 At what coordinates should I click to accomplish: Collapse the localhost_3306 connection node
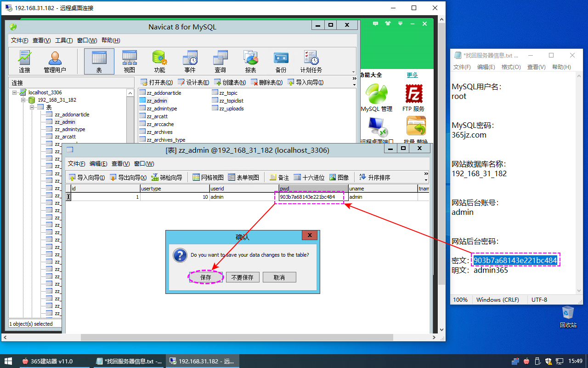pyautogui.click(x=15, y=92)
